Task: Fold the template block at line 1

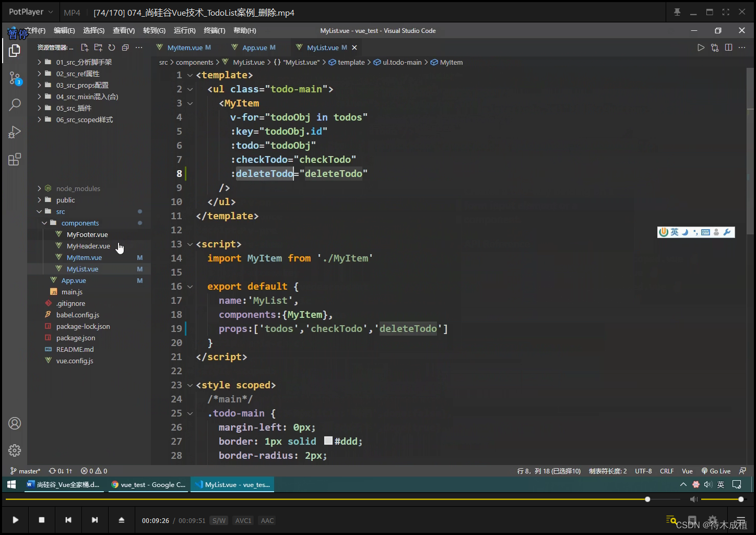Action: tap(190, 75)
